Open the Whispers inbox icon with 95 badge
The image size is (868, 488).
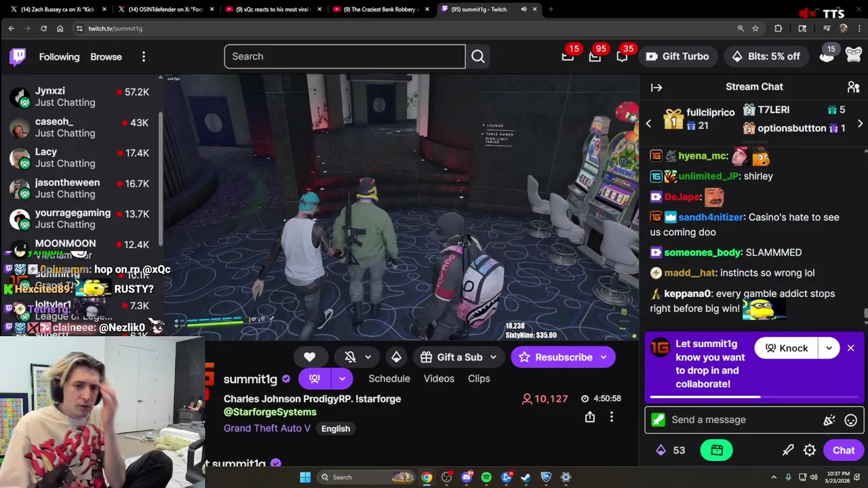pyautogui.click(x=595, y=56)
